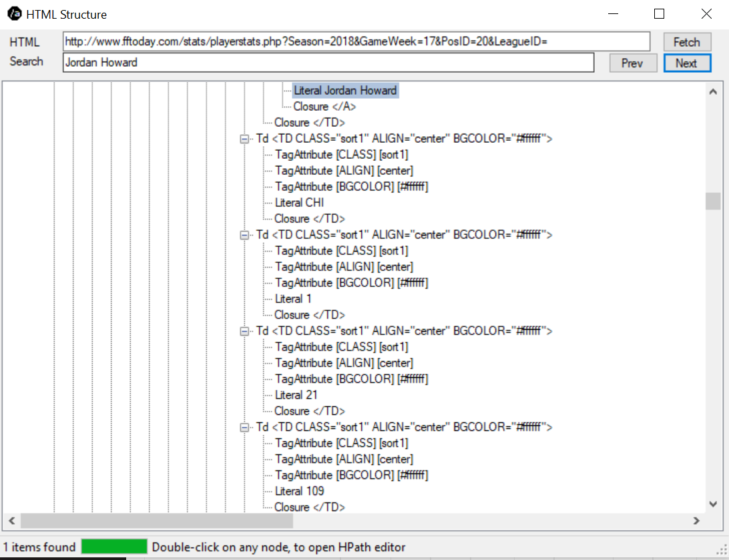
Task: Select TagAttribute [CLASS] [sort1] above Literal 109
Action: click(341, 443)
